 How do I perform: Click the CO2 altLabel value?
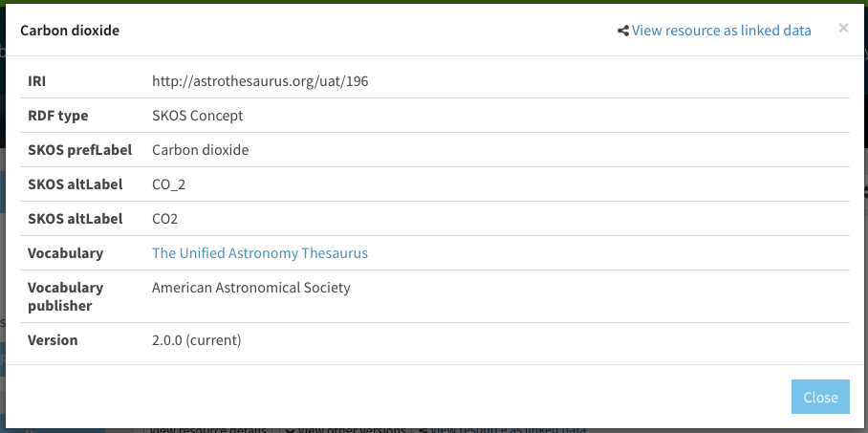click(x=165, y=219)
